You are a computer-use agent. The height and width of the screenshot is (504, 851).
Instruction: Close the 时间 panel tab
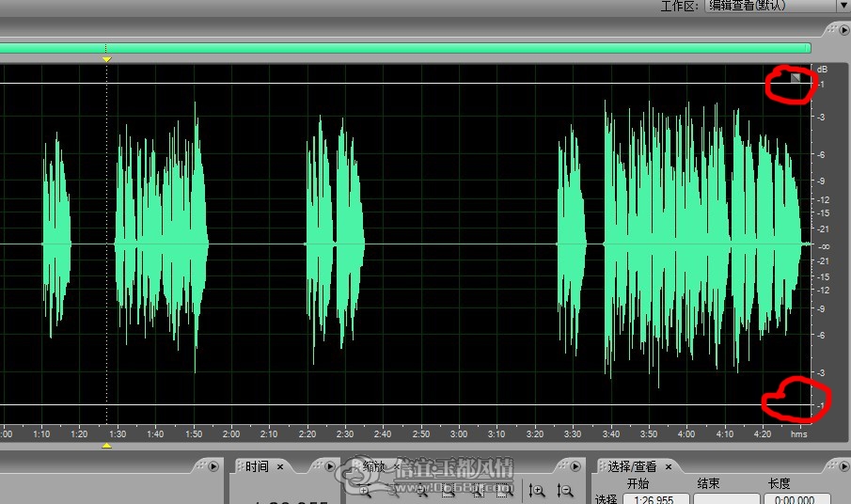pos(280,466)
